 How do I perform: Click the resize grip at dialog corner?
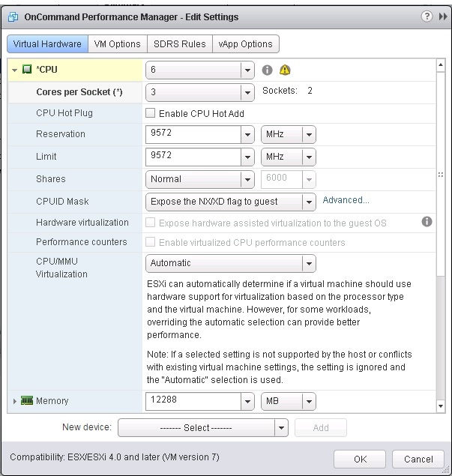pos(445,470)
